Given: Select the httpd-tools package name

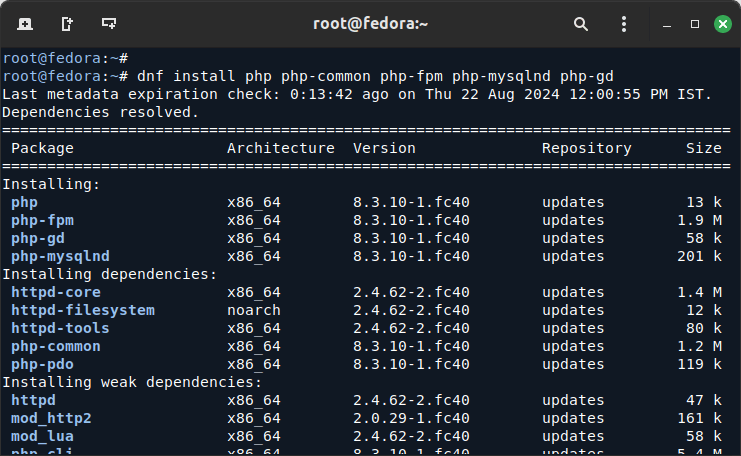Looking at the screenshot, I should [60, 328].
